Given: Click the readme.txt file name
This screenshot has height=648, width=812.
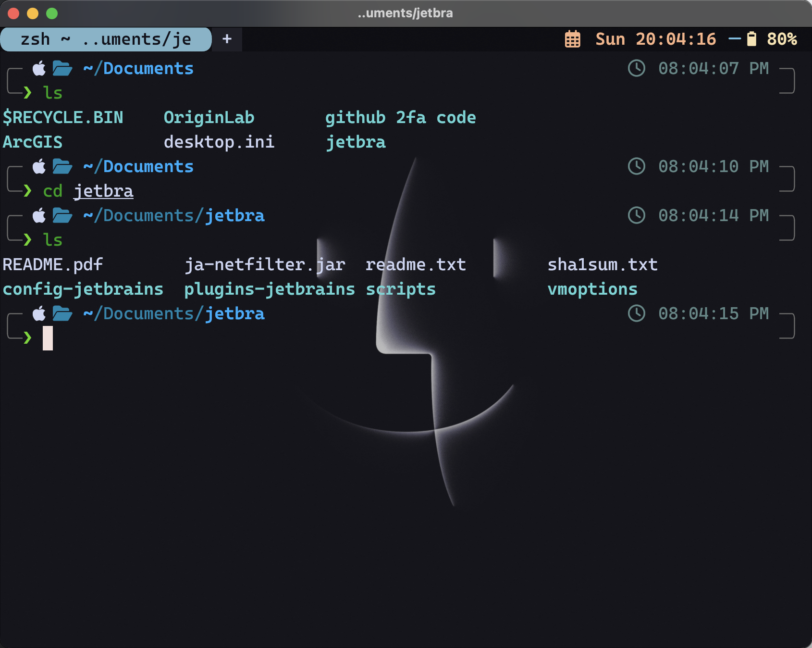Looking at the screenshot, I should pyautogui.click(x=416, y=264).
